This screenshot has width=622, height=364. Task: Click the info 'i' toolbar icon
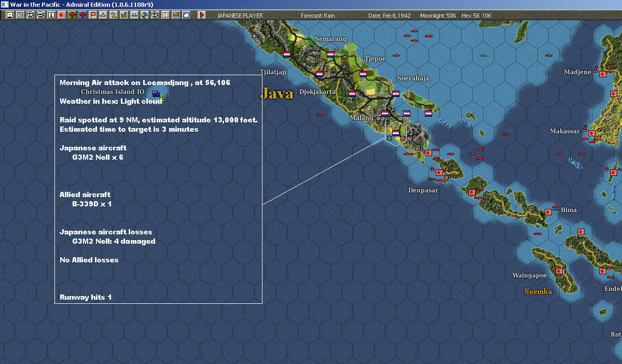[51, 15]
